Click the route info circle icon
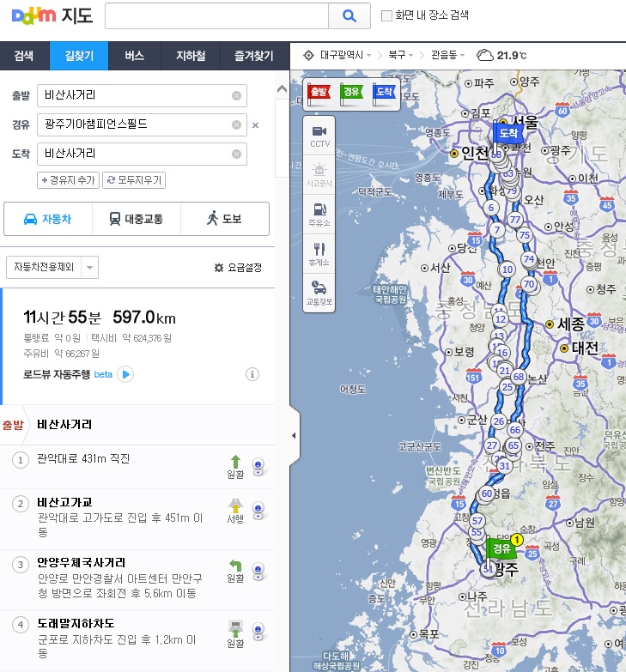The image size is (626, 672). (252, 374)
